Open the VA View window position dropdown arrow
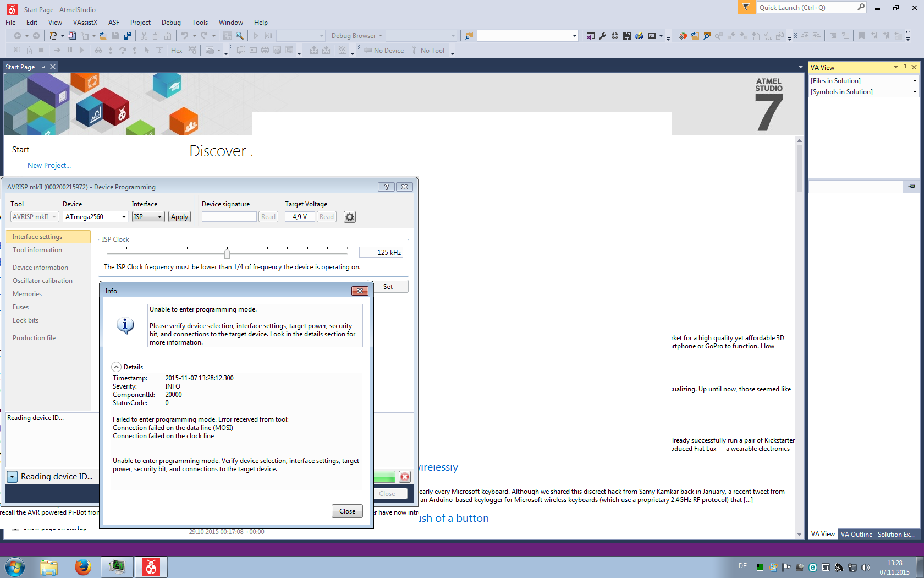The height and width of the screenshot is (578, 924). 896,67
